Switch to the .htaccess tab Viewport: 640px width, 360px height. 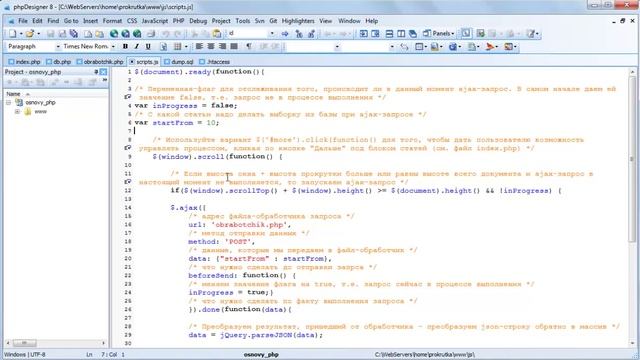[215, 62]
